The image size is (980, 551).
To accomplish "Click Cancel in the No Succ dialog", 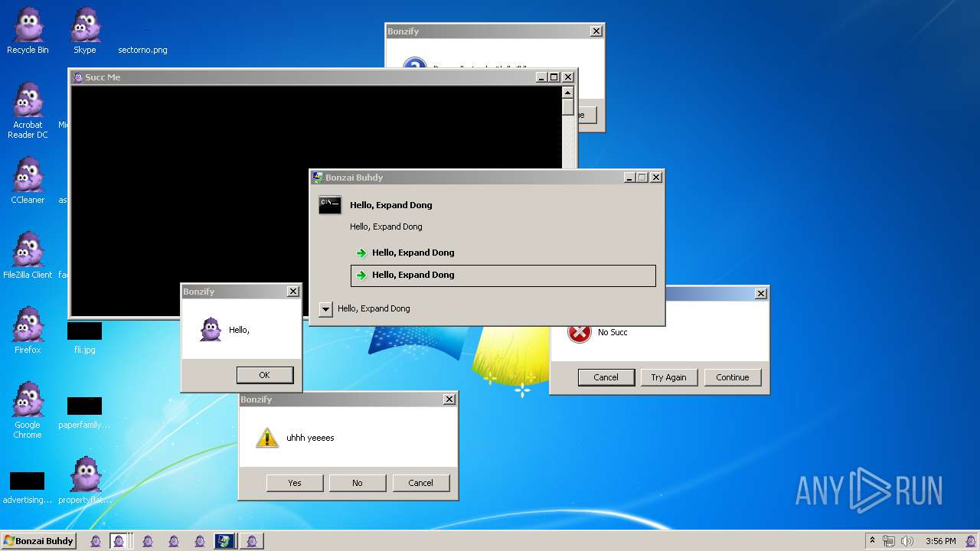I will click(606, 377).
